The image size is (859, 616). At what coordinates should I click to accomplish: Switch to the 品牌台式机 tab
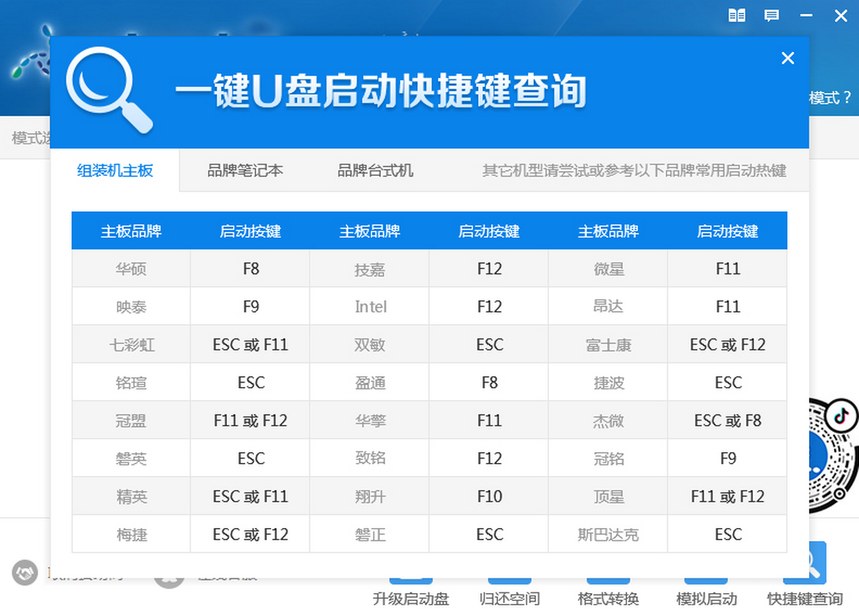coord(375,171)
